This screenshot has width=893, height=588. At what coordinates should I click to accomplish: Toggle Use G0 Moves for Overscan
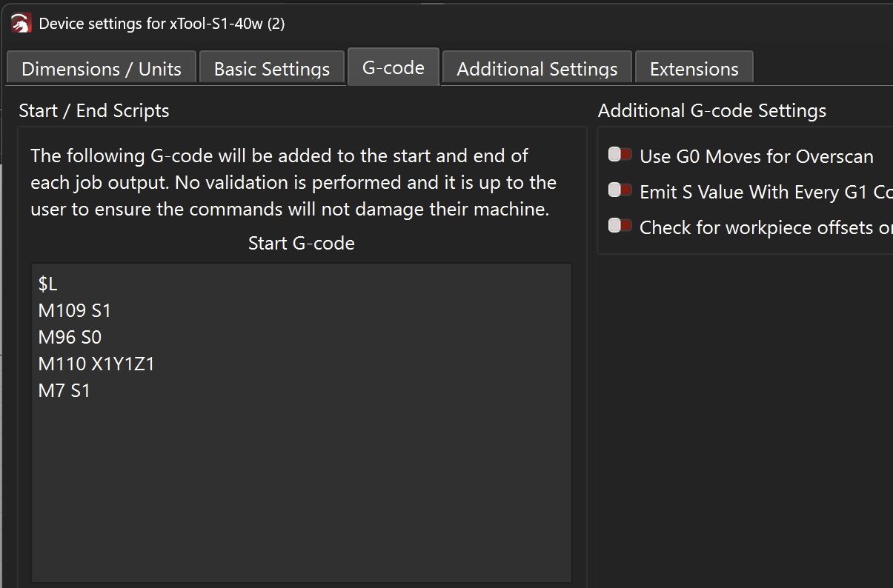coord(620,155)
